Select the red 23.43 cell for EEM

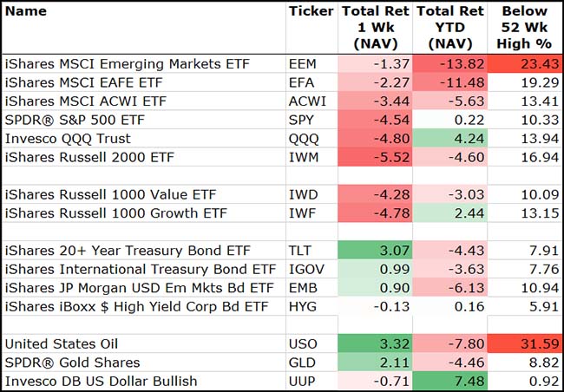click(x=525, y=63)
